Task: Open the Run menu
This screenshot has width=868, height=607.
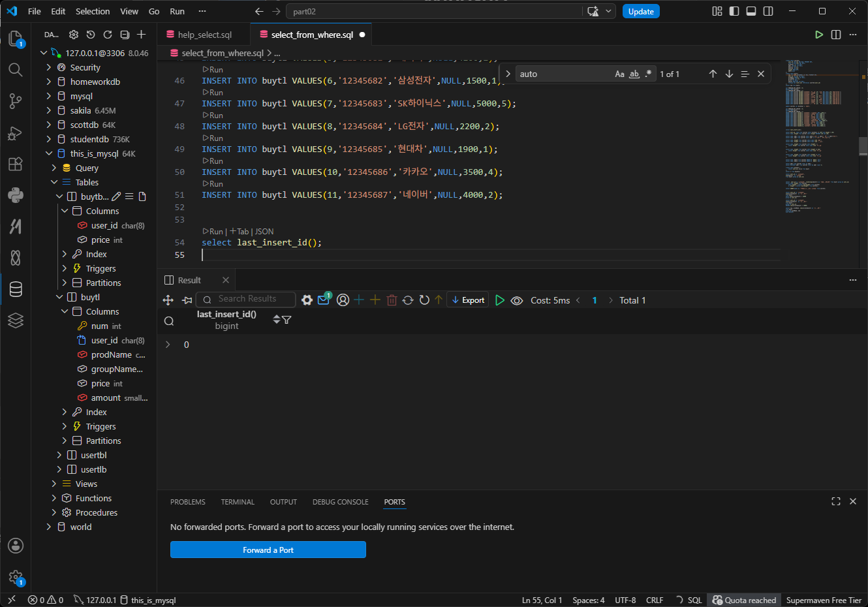Action: point(177,11)
